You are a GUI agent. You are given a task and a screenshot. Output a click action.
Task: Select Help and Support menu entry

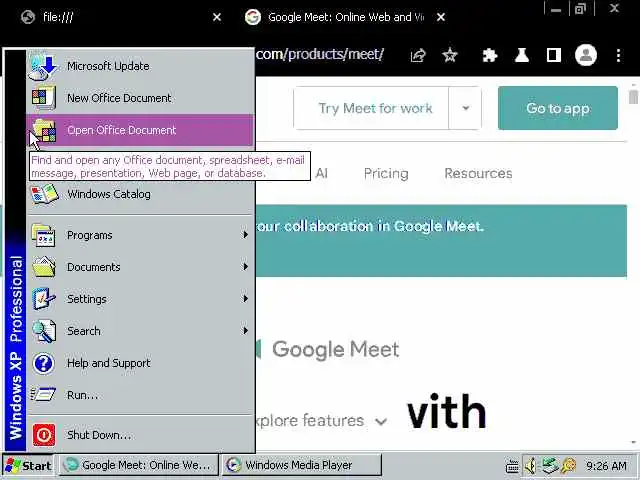tap(140, 363)
